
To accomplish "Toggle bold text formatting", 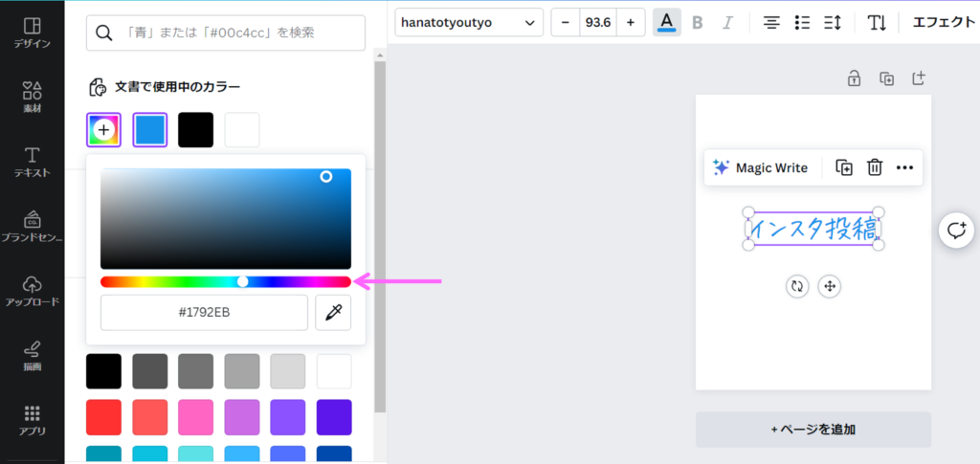I will (697, 22).
